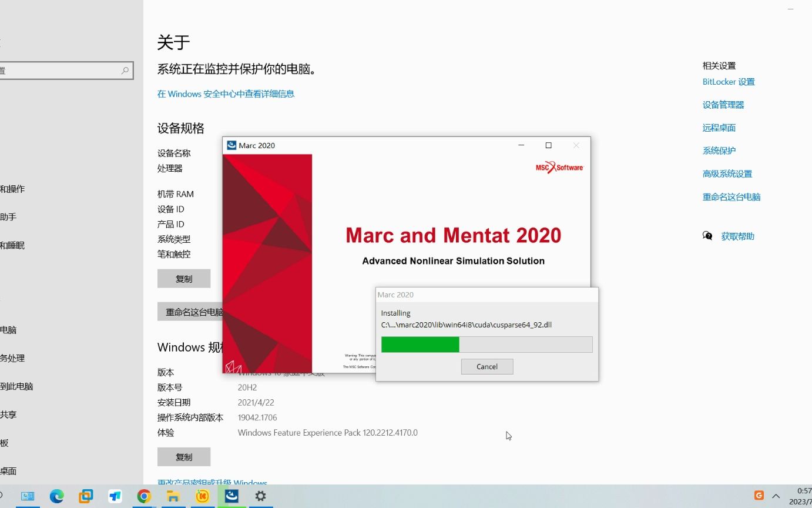The image size is (812, 508).
Task: Open BitLocker 设置 link
Action: point(729,82)
